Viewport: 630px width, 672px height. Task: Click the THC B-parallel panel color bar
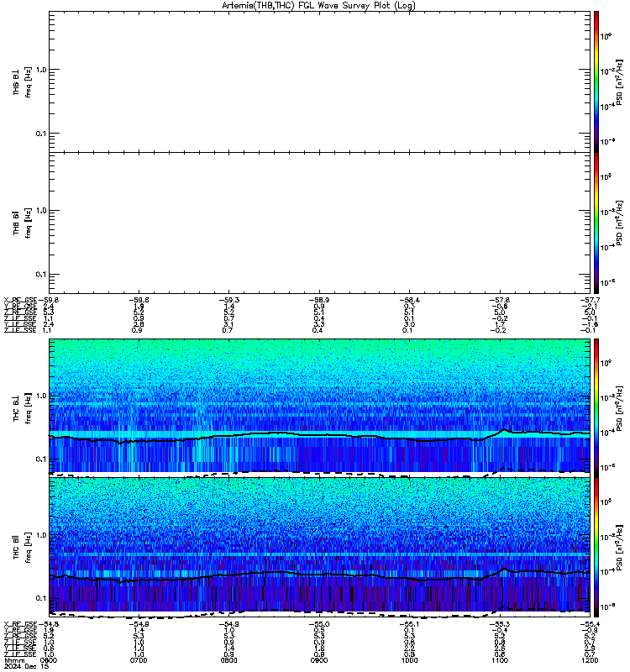[x=596, y=547]
